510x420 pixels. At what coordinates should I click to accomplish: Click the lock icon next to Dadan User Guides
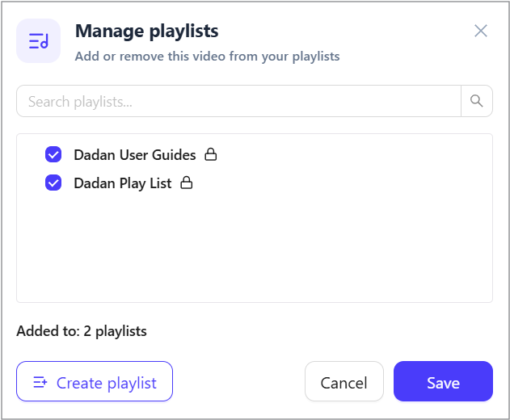[x=210, y=154]
